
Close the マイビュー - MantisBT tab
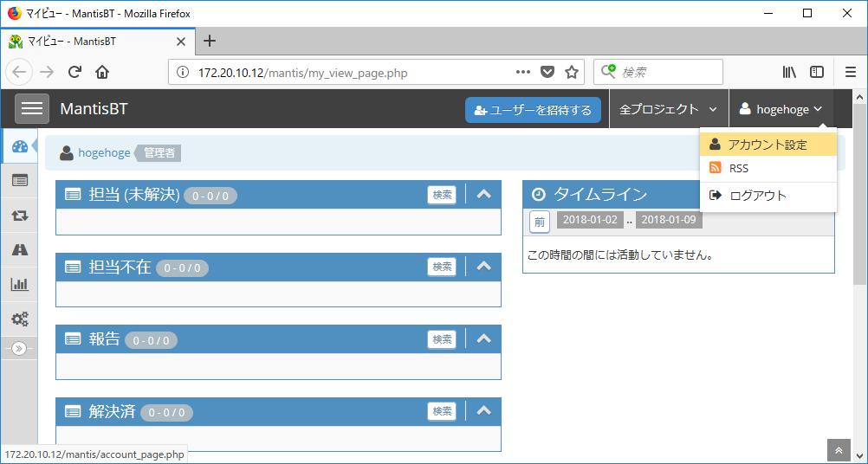tap(180, 42)
